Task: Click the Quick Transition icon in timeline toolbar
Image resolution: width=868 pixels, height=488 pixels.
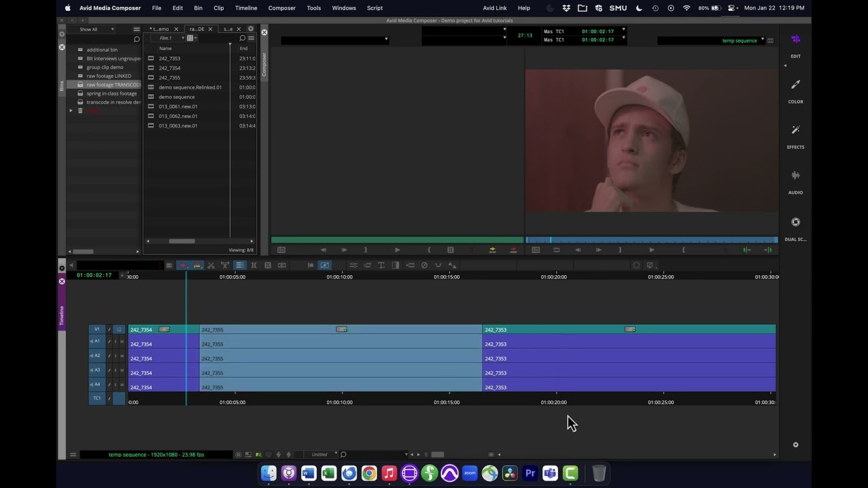Action: [395, 265]
